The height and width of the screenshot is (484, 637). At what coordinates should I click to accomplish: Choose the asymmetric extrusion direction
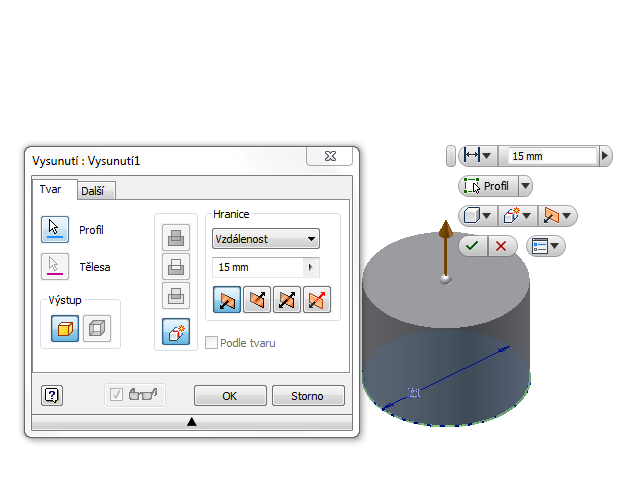317,300
